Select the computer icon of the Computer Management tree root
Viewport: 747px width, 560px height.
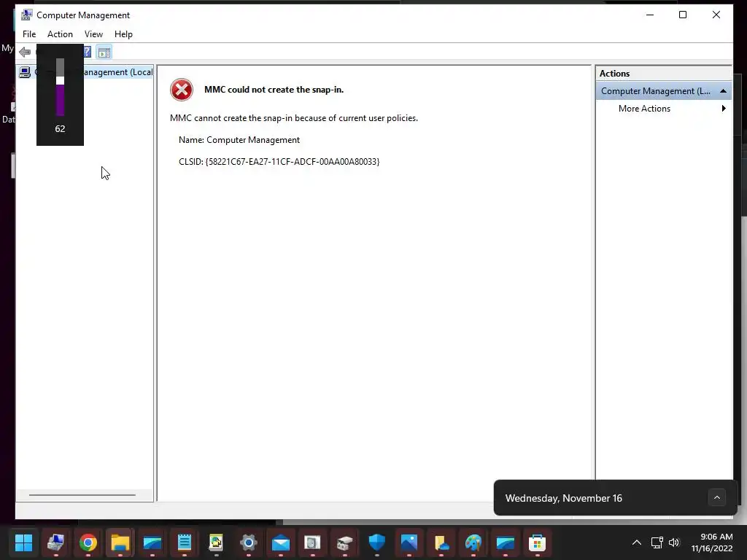[25, 72]
